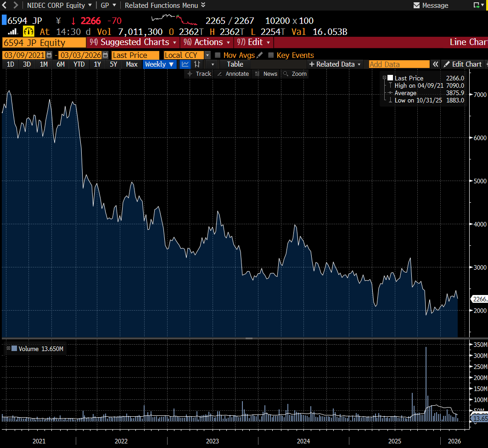Click the Volume 13.650M legend text
Image resolution: width=488 pixels, height=448 pixels.
coord(41,349)
